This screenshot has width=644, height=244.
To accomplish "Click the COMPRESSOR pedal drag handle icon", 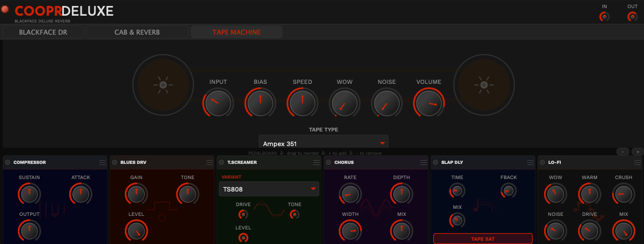I will point(102,162).
